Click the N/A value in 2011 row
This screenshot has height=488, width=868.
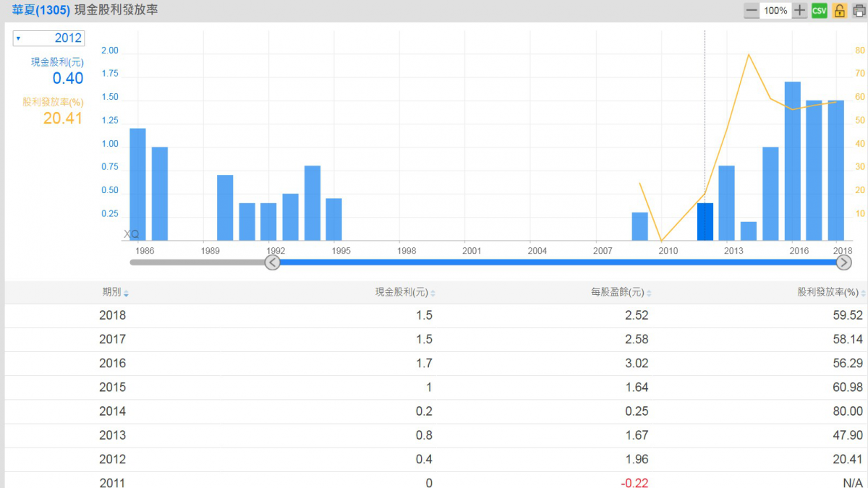coord(854,482)
